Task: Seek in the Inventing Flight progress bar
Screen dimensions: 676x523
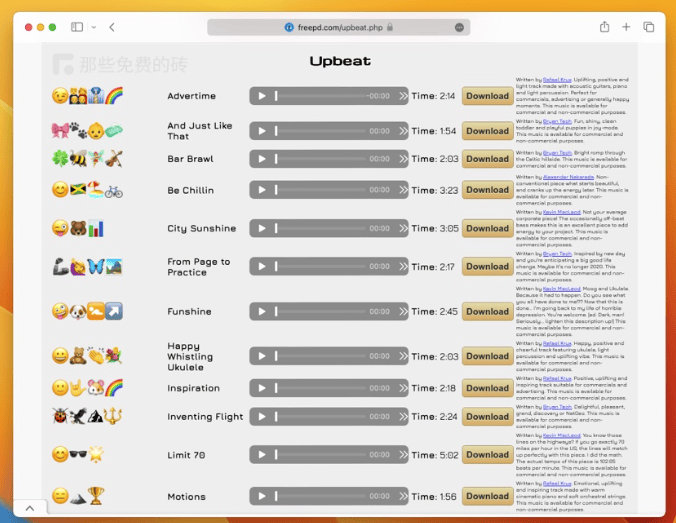Action: pyautogui.click(x=322, y=417)
